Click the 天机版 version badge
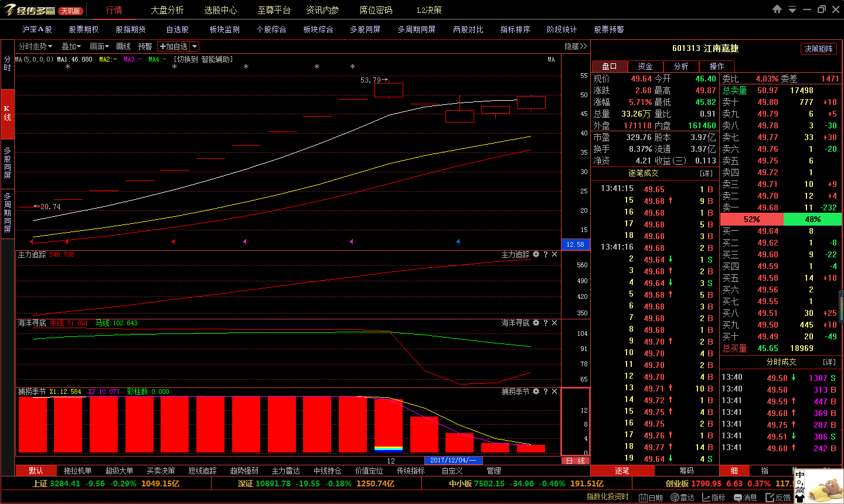This screenshot has height=504, width=844. click(71, 11)
